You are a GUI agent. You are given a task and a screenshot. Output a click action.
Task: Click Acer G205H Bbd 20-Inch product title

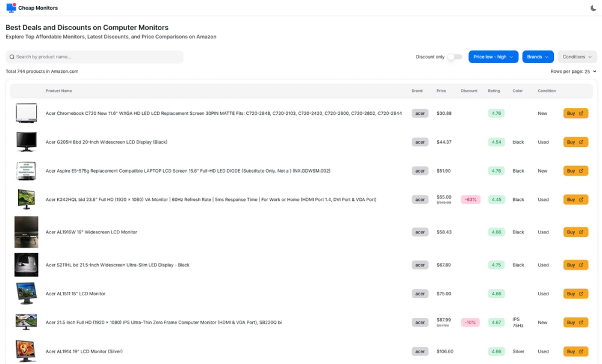tap(107, 142)
